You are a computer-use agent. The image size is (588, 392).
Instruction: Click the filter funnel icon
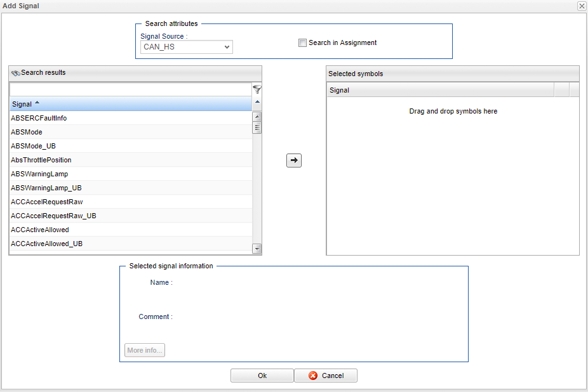tap(257, 89)
